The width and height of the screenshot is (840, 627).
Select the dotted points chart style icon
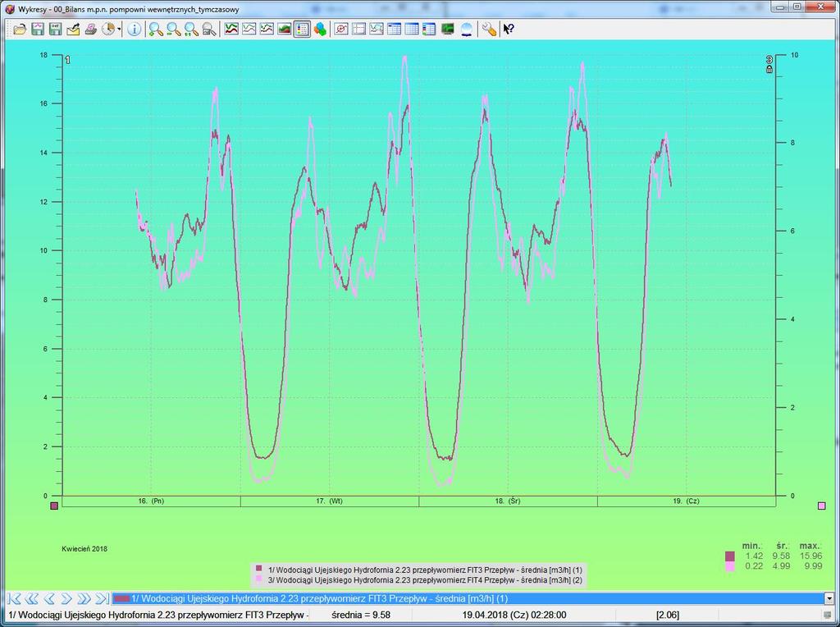[267, 29]
